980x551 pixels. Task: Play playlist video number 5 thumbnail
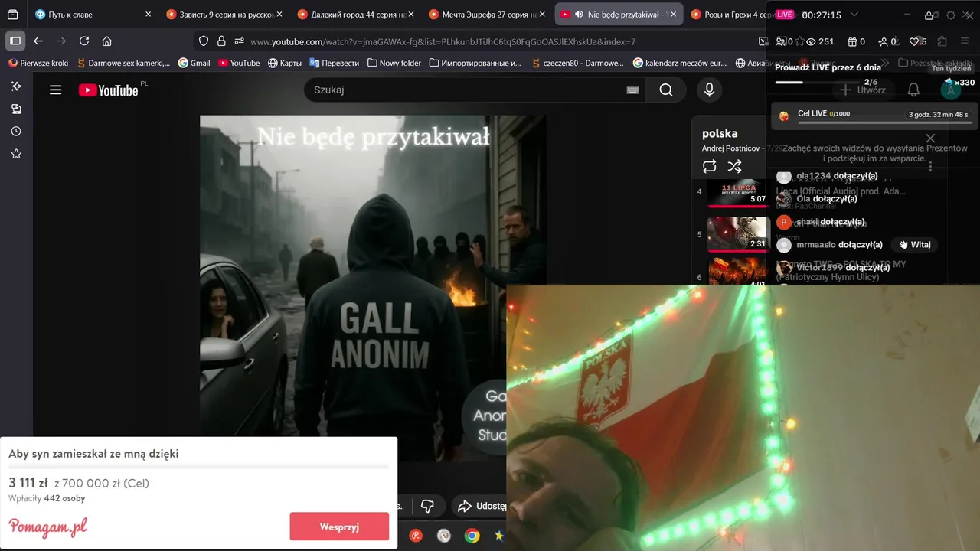(x=737, y=234)
